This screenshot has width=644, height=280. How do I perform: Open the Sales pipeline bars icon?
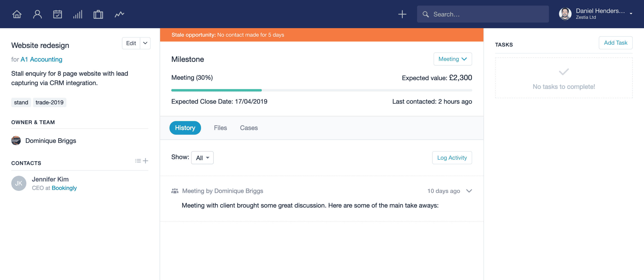(78, 14)
